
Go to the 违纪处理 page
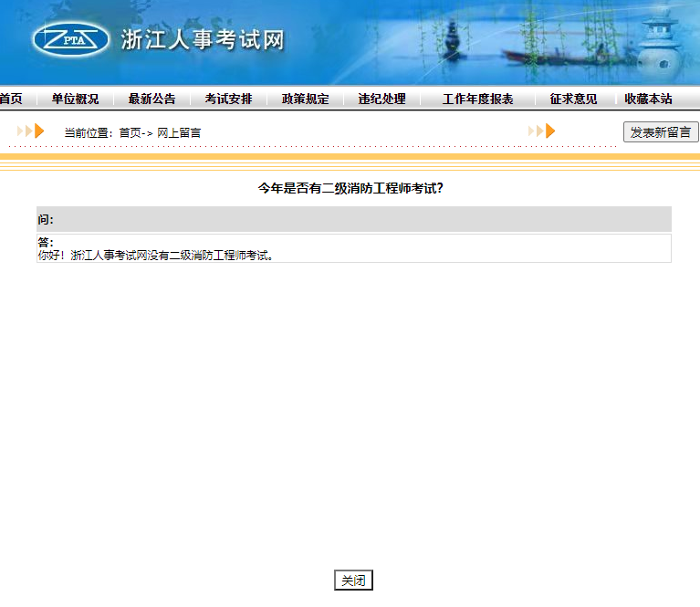coord(381,99)
